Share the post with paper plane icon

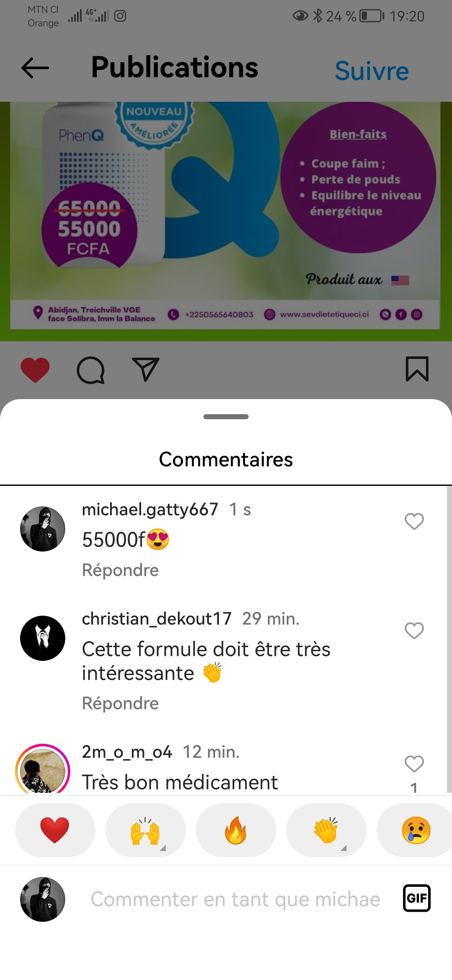[x=145, y=369]
